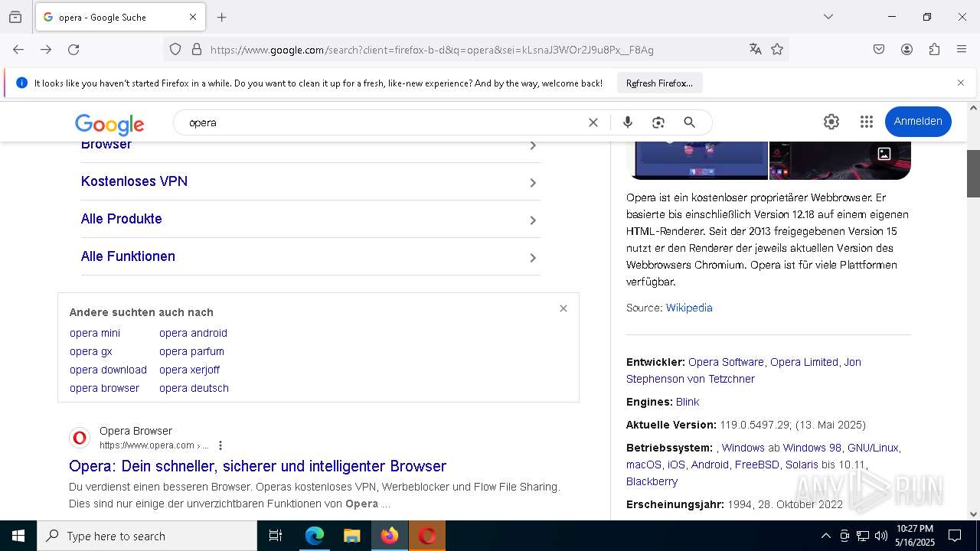This screenshot has height=551, width=980.
Task: Open Opera from taskbar
Action: click(427, 536)
